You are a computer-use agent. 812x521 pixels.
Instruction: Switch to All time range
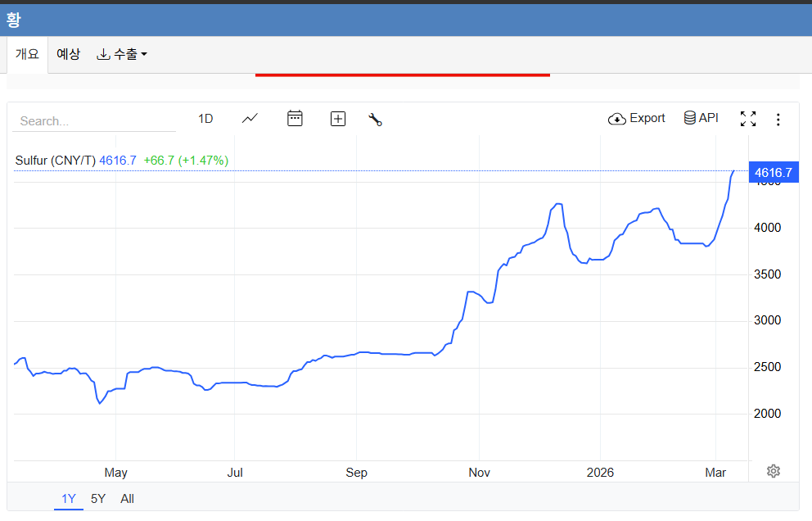(127, 499)
